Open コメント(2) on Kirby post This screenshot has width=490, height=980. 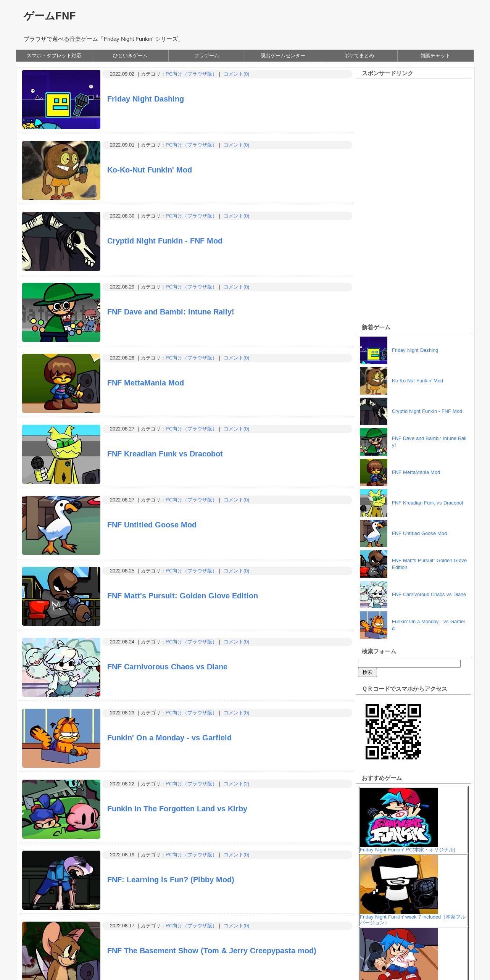click(x=236, y=784)
